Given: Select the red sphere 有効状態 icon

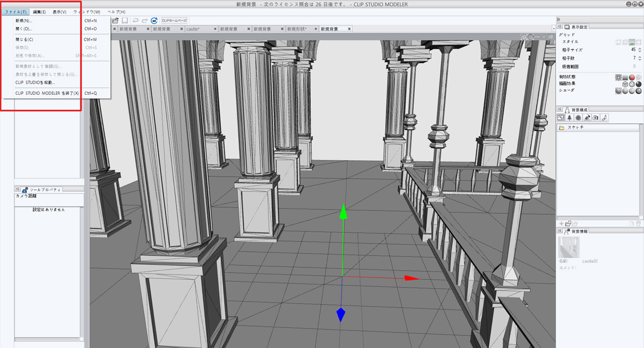Looking at the screenshot, I should (x=632, y=78).
